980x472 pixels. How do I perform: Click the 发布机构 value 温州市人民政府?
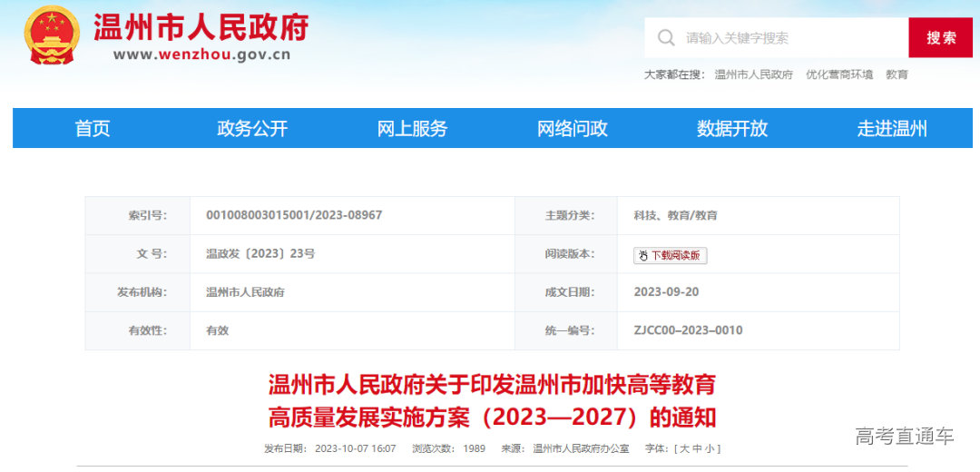tap(245, 292)
